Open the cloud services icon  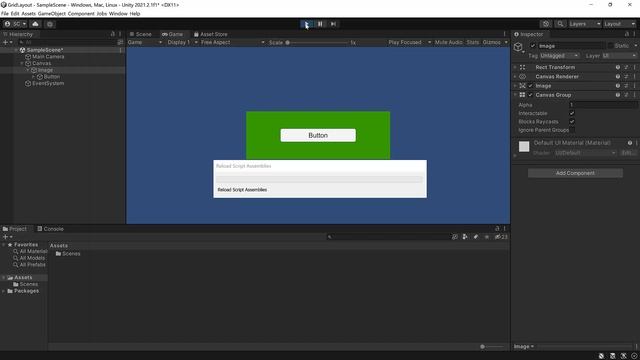36,24
